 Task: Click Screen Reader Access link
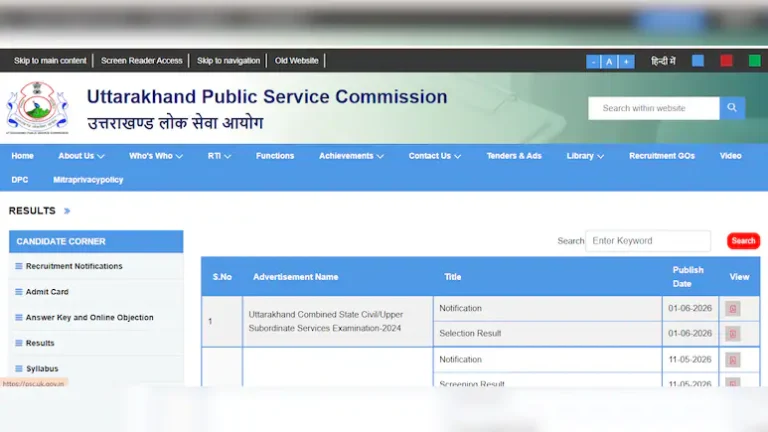[142, 61]
